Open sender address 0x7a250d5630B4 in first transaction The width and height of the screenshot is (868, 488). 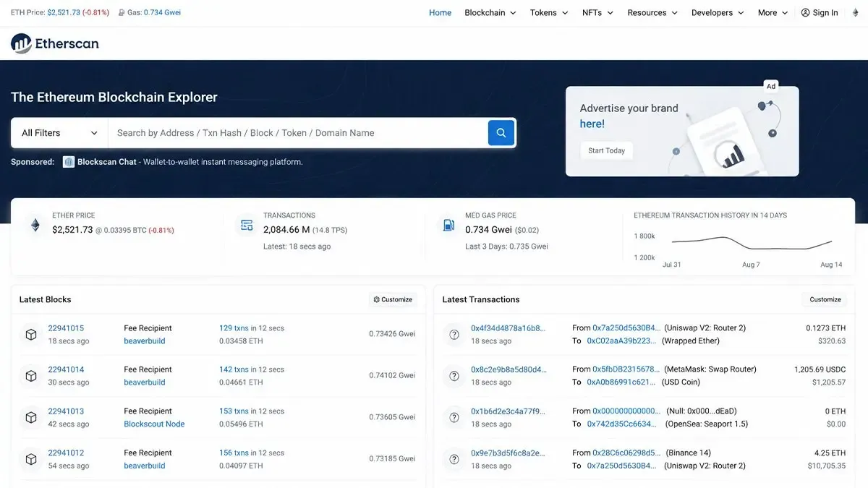(626, 328)
